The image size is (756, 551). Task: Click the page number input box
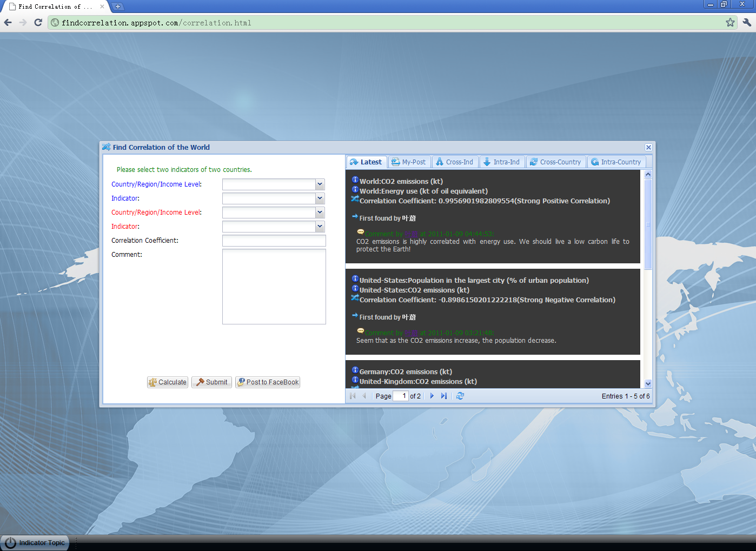pos(401,396)
